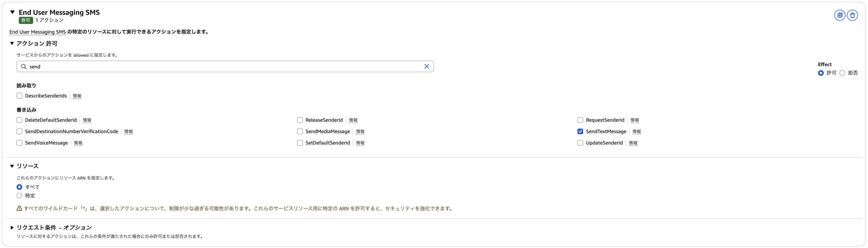Select the 許可 Effect radio button
The image size is (868, 248).
[821, 73]
